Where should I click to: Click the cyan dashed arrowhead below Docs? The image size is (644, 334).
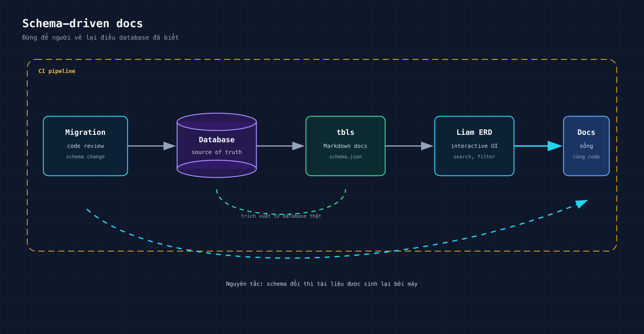581,204
